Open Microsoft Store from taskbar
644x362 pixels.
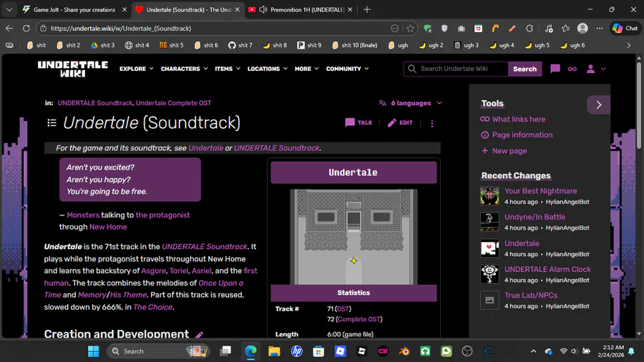point(318,351)
